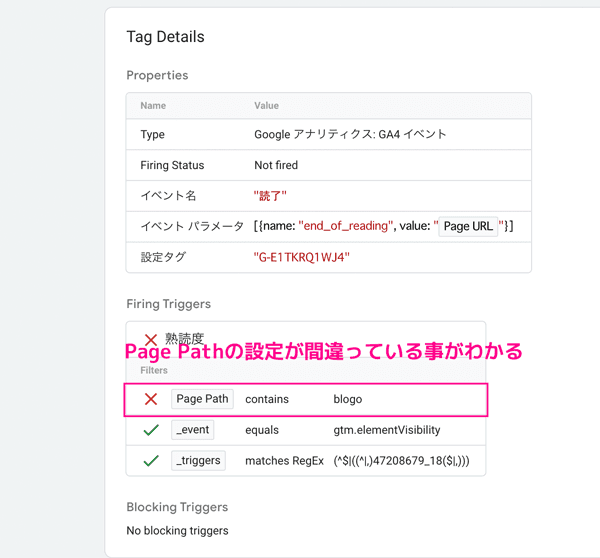The width and height of the screenshot is (600, 558).
Task: Click the Type row label
Action: tap(152, 135)
